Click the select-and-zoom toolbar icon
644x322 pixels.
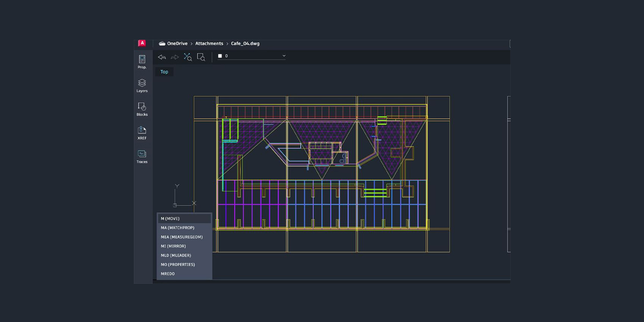click(188, 56)
